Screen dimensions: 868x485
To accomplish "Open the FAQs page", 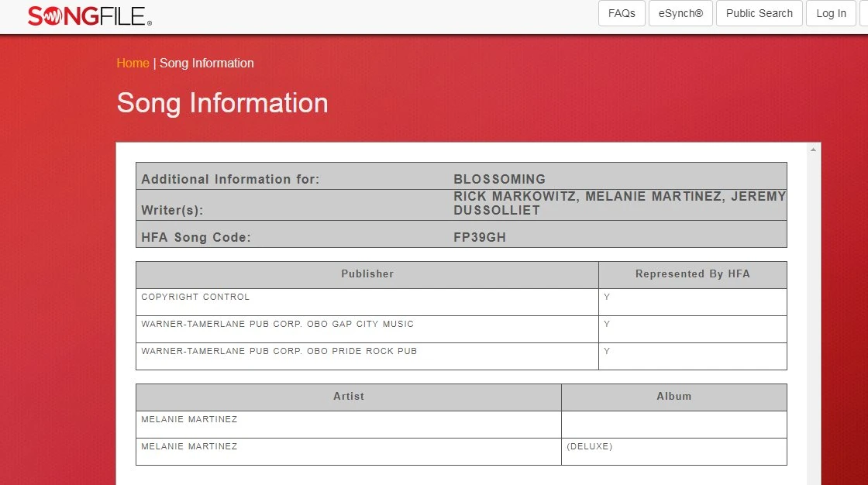I will pos(622,13).
